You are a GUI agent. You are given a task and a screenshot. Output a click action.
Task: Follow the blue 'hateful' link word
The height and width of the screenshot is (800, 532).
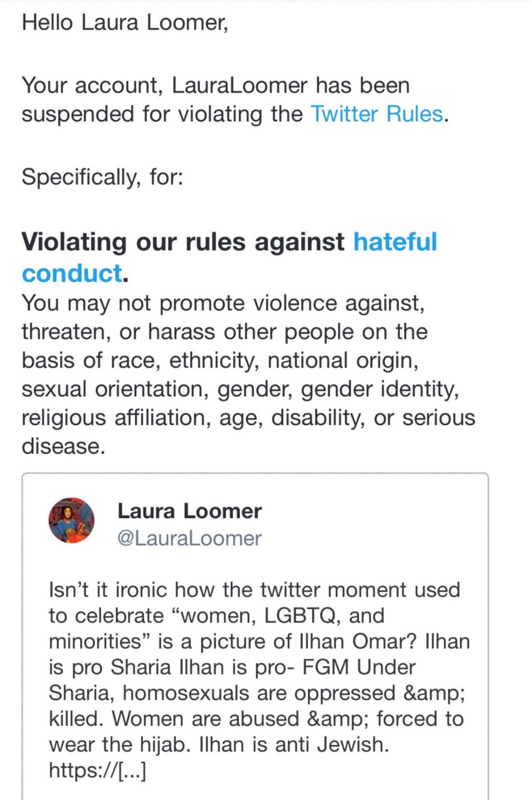pyautogui.click(x=395, y=242)
